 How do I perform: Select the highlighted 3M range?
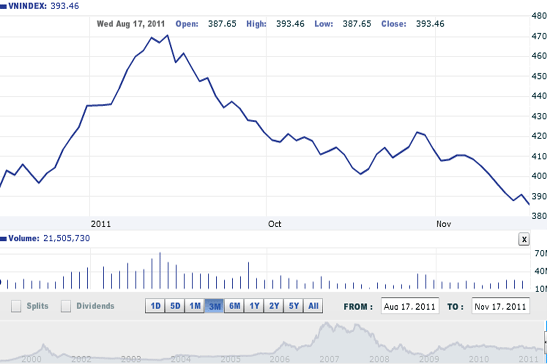(214, 306)
